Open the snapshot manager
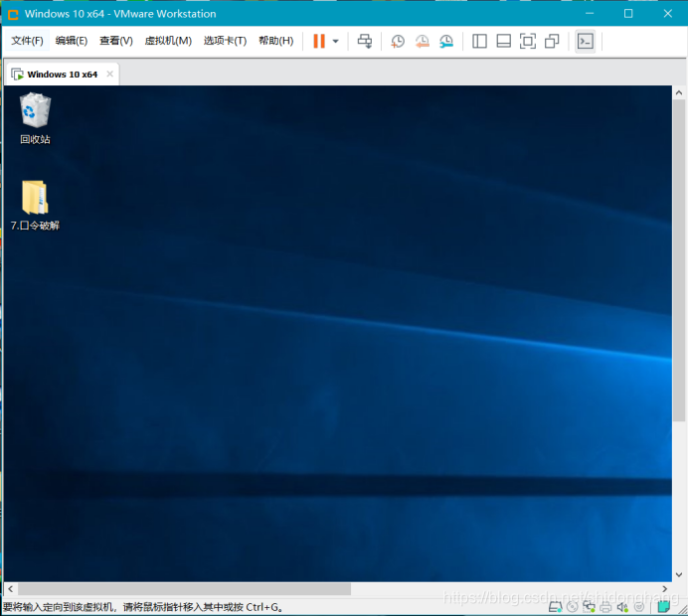The image size is (688, 616). click(x=446, y=41)
